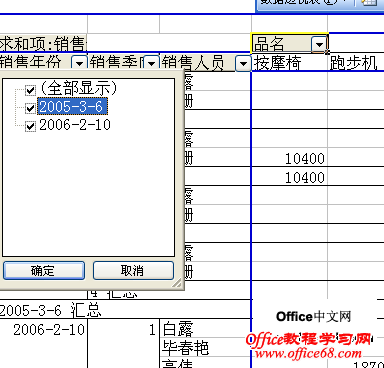Screen dimensions: 384x368
Task: Select the 毕春艳 salesperson cell
Action: [x=205, y=348]
